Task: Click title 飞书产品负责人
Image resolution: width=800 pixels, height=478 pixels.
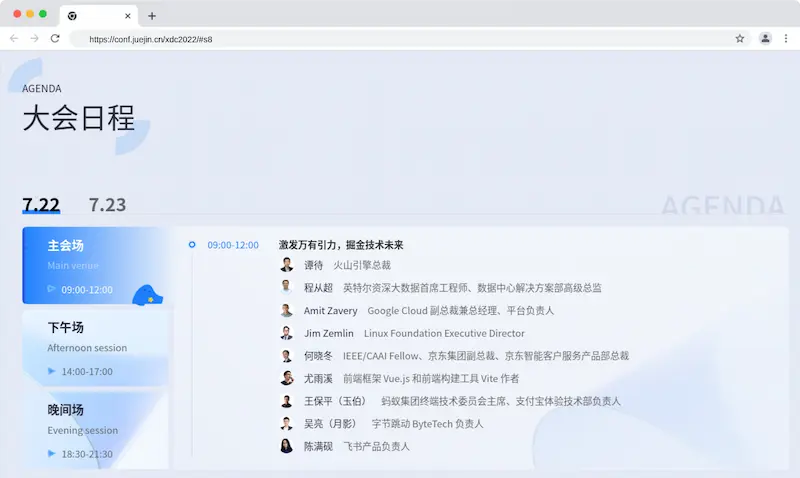Action: [x=377, y=446]
